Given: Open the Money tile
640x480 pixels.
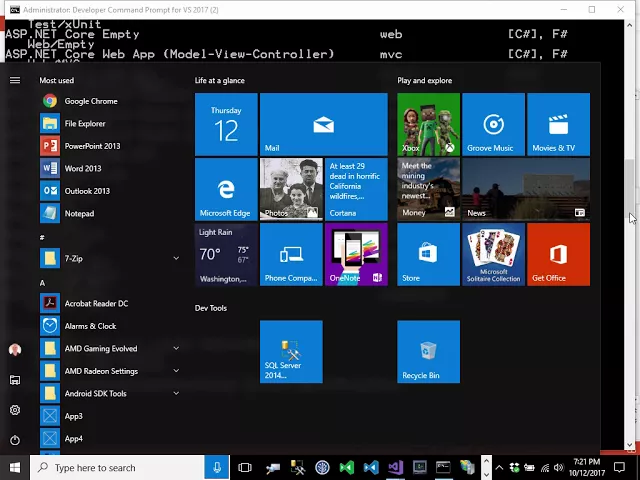Looking at the screenshot, I should click(429, 189).
